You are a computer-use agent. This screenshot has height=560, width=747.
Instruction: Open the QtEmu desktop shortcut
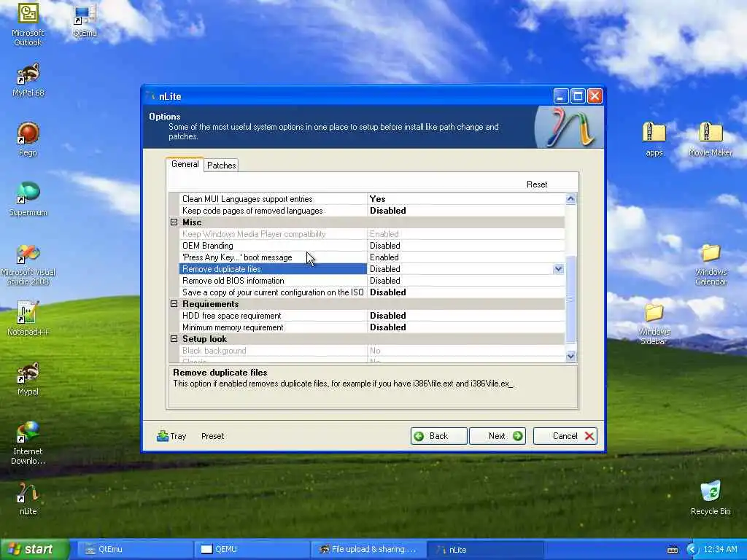pos(85,21)
